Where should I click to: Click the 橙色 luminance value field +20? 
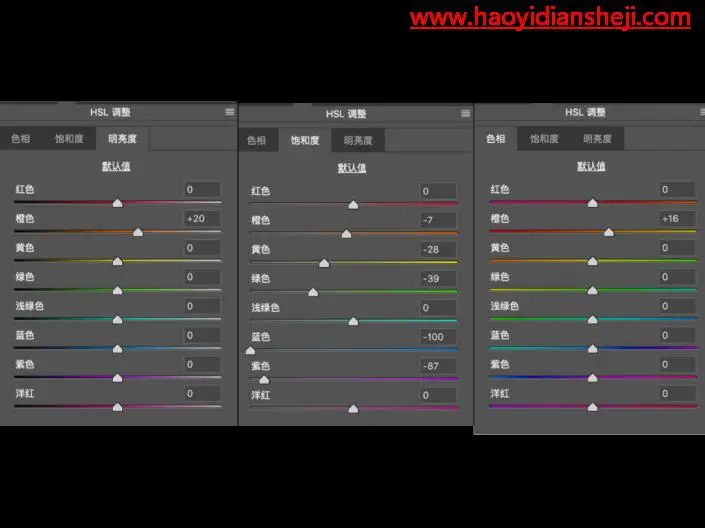pyautogui.click(x=202, y=219)
